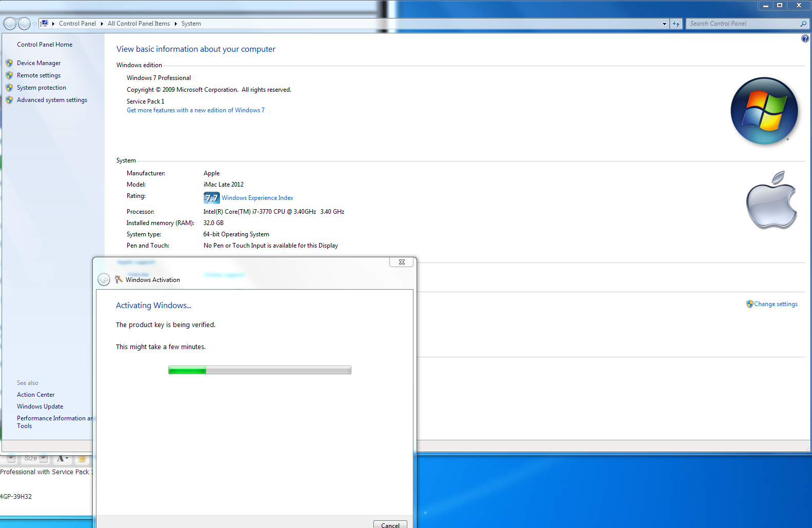Viewport: 812px width, 528px height.
Task: Click the shield icon beside Device Manager
Action: (x=9, y=63)
